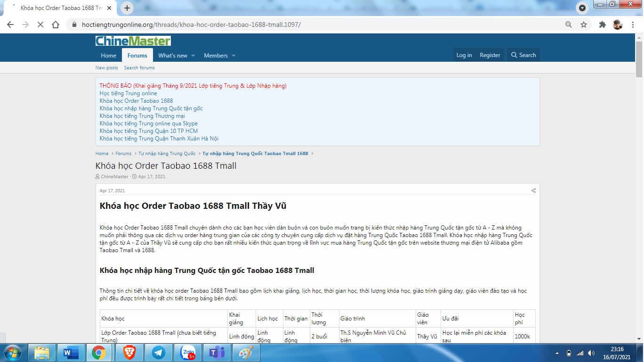Open File Explorer from the taskbar
The image size is (644, 362).
[x=42, y=353]
